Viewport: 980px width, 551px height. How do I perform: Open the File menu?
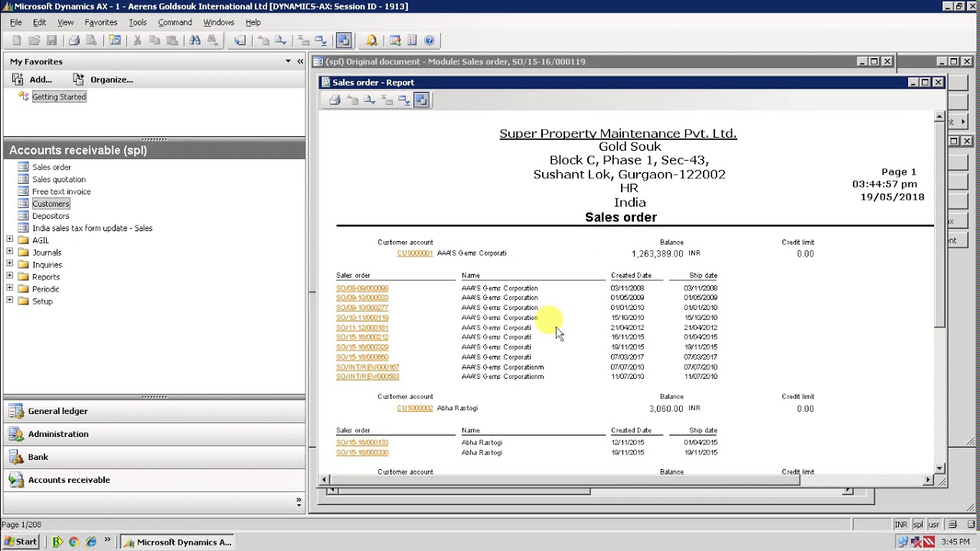click(x=15, y=22)
